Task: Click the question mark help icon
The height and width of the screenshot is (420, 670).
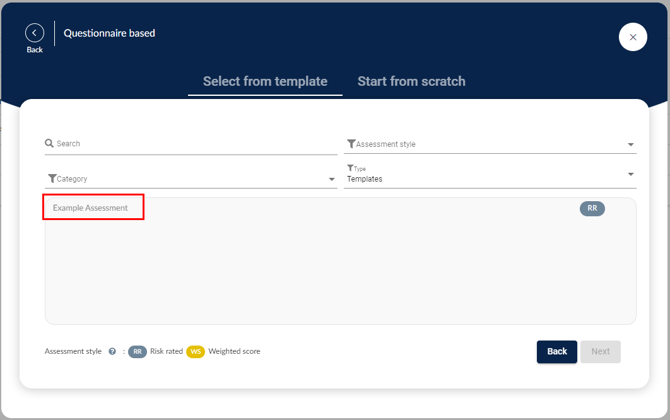Action: [x=112, y=352]
